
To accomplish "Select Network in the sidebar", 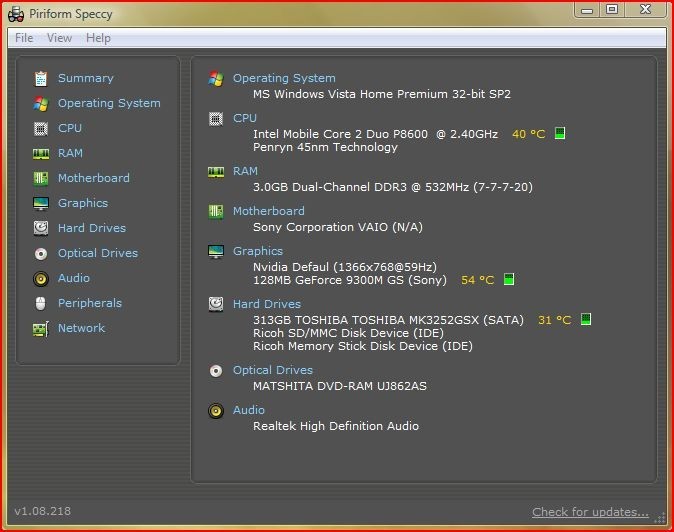I will (81, 328).
